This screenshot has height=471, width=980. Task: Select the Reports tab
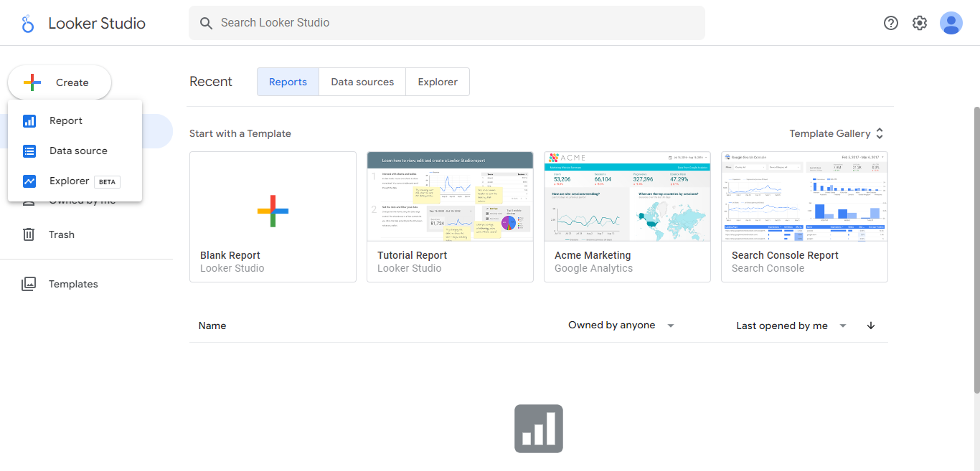[288, 82]
